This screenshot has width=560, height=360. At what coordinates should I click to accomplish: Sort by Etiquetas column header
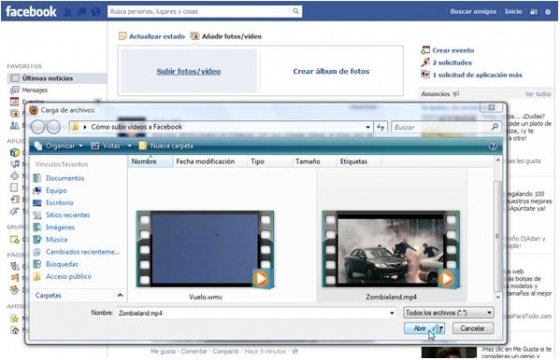click(x=359, y=161)
